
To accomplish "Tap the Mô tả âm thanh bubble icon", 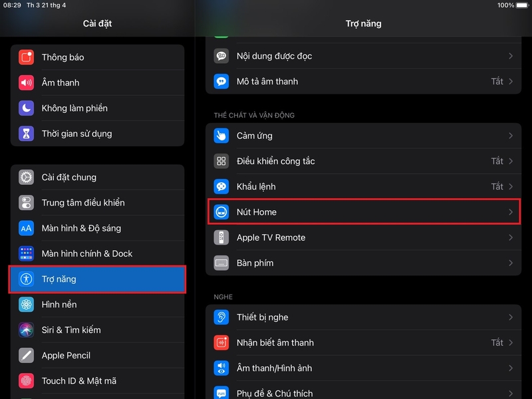I will [221, 81].
